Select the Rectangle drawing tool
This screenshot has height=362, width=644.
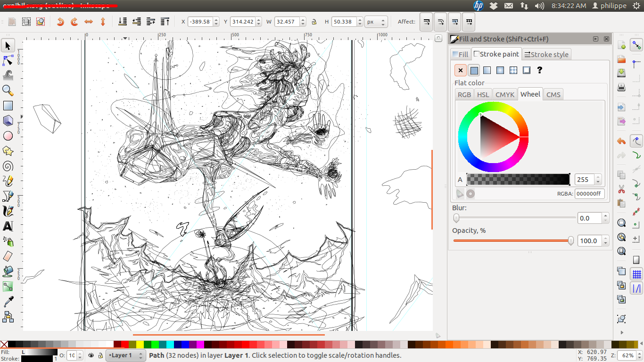[8, 106]
